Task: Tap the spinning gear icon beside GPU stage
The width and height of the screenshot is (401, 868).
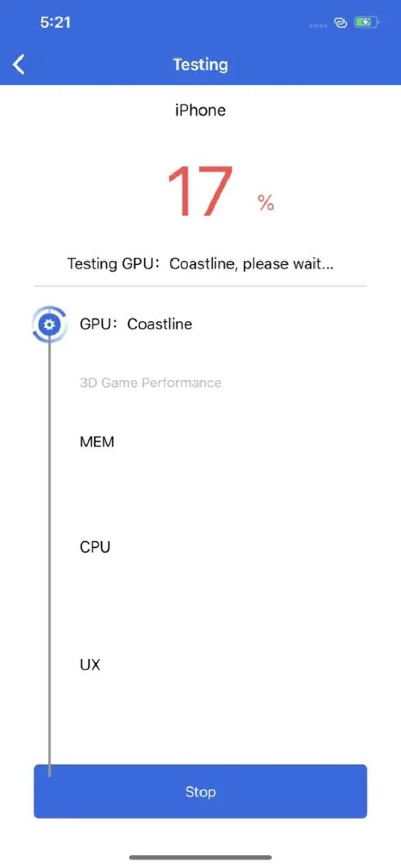Action: pyautogui.click(x=49, y=324)
